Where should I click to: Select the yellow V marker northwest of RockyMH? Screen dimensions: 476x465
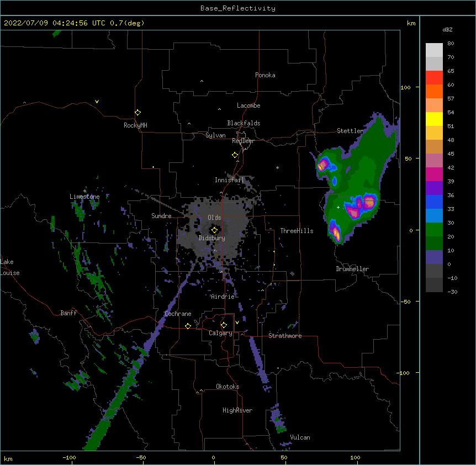97,102
